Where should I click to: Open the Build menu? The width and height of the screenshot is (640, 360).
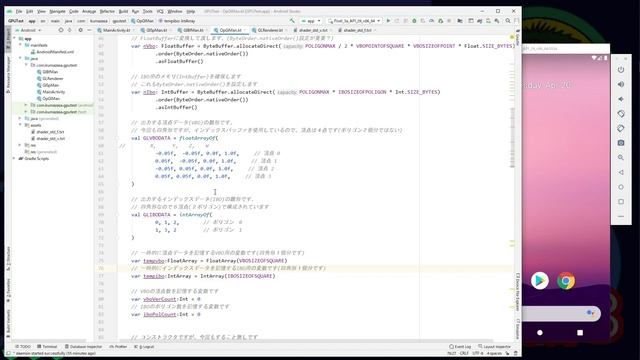point(123,11)
